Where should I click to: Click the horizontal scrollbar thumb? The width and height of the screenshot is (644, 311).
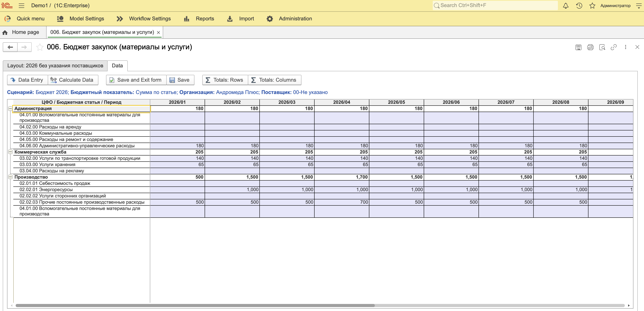tap(195, 306)
